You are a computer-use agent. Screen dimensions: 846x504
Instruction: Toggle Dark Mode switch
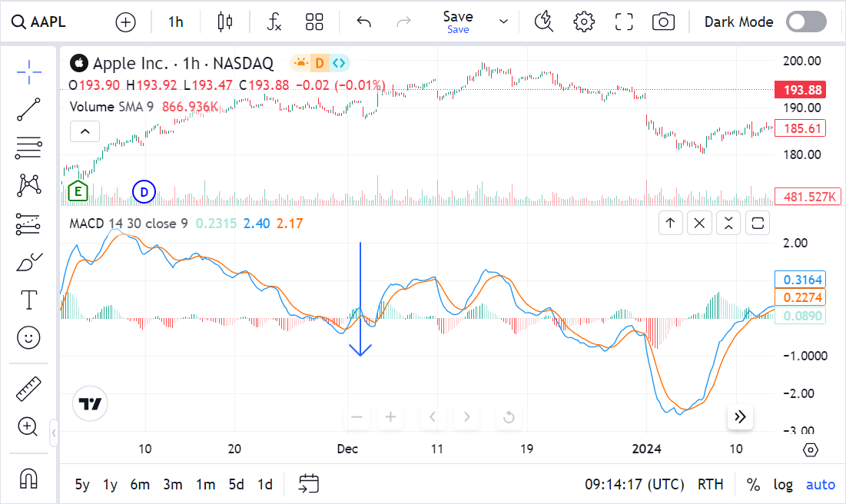point(806,22)
